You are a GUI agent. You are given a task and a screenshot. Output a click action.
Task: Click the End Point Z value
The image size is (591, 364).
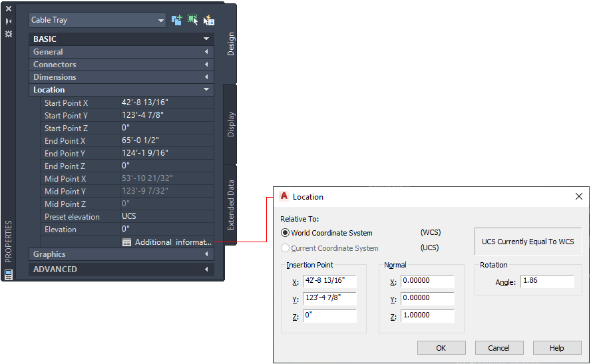(166, 166)
